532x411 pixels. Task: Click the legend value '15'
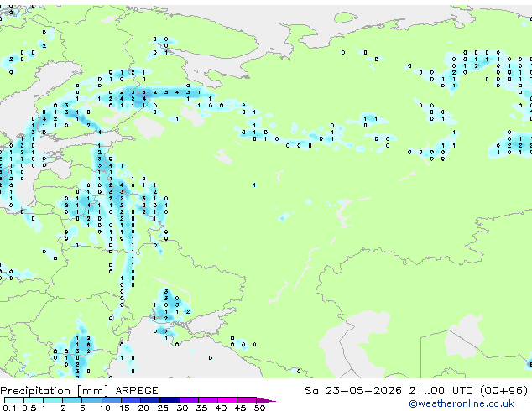point(124,408)
